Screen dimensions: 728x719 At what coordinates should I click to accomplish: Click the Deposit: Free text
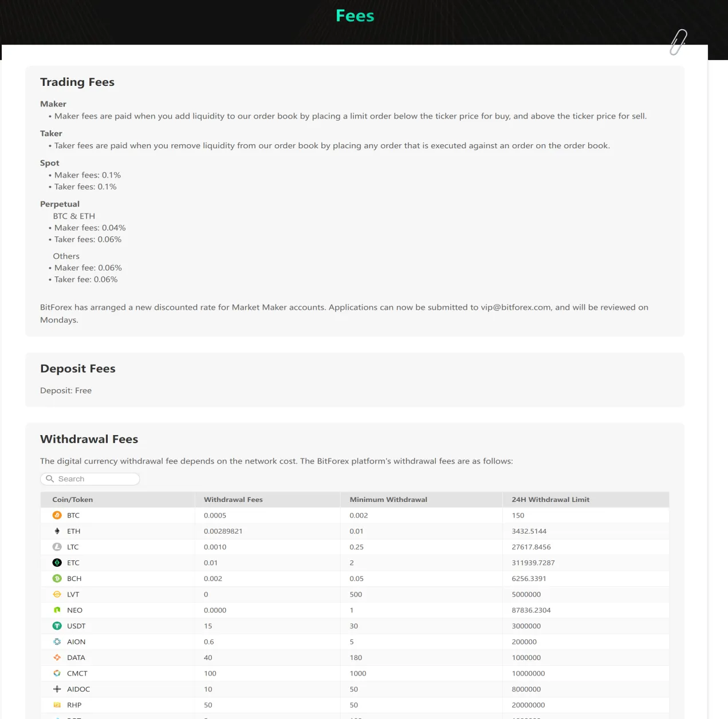pos(66,390)
